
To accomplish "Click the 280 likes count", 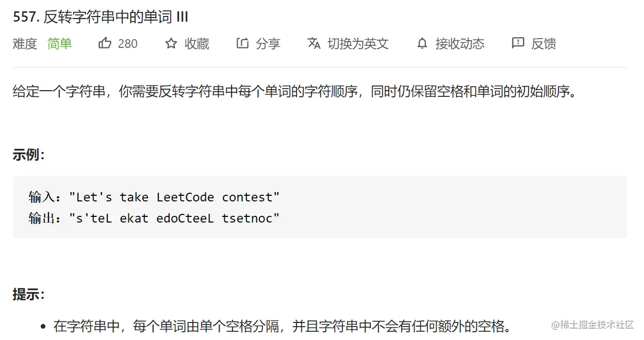I will click(x=127, y=44).
